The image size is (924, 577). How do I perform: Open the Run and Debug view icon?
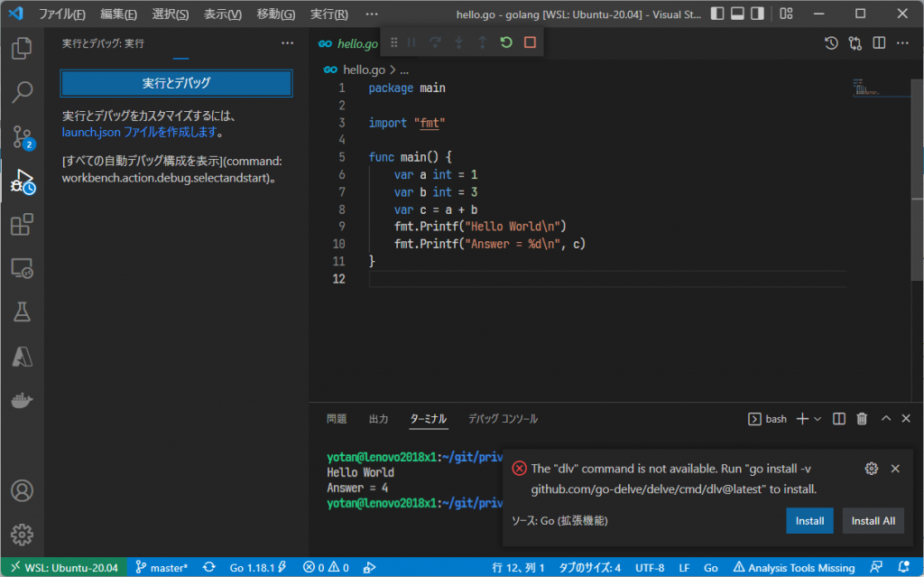23,181
